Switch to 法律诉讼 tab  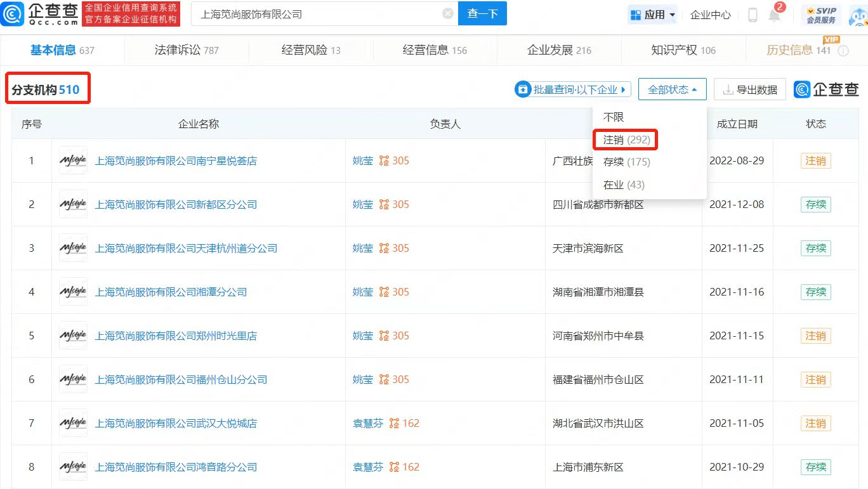[187, 50]
